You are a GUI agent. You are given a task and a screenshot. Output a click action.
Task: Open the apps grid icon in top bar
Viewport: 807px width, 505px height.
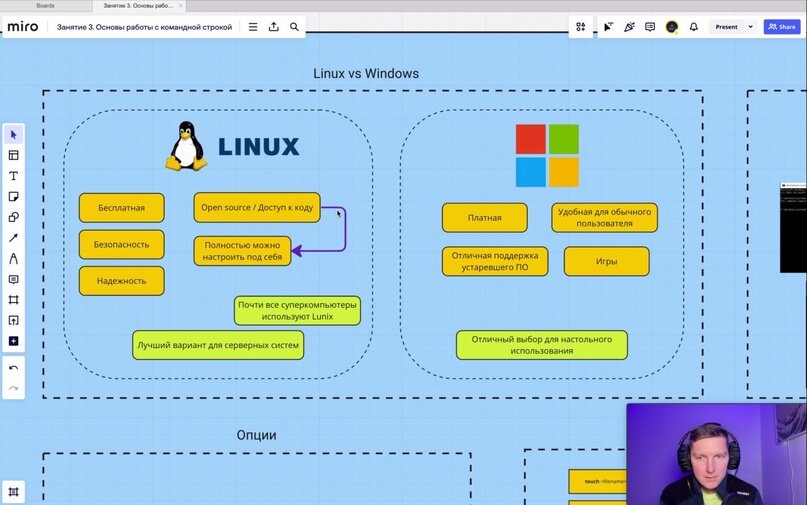pos(581,27)
